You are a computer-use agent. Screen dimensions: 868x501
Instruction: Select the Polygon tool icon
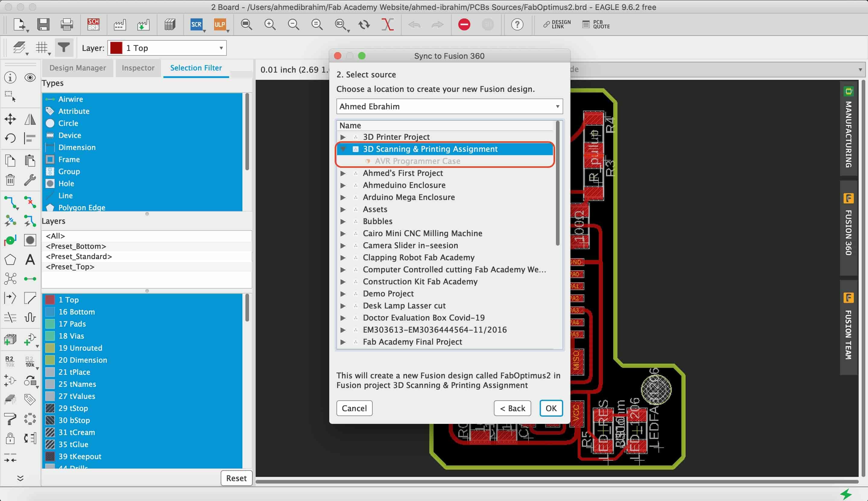coord(10,259)
